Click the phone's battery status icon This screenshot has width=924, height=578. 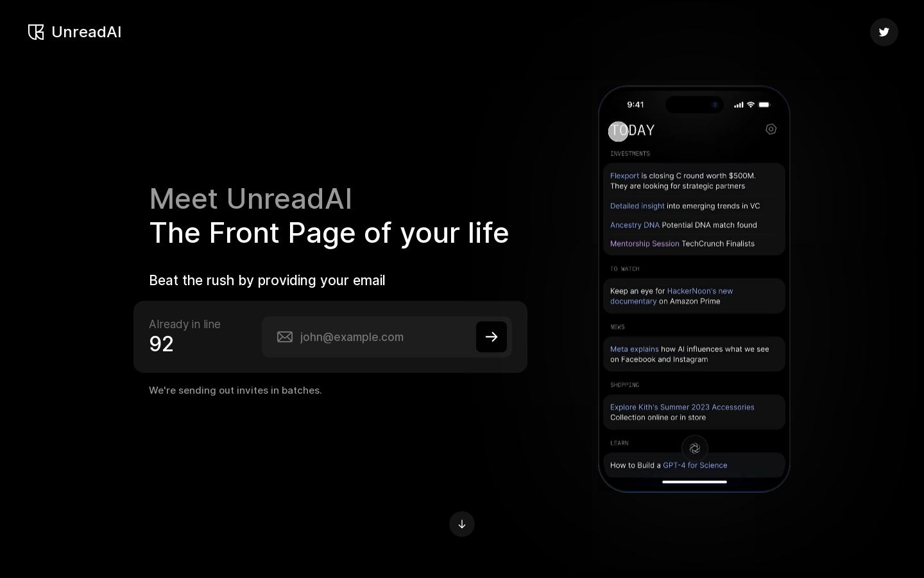[x=764, y=105]
